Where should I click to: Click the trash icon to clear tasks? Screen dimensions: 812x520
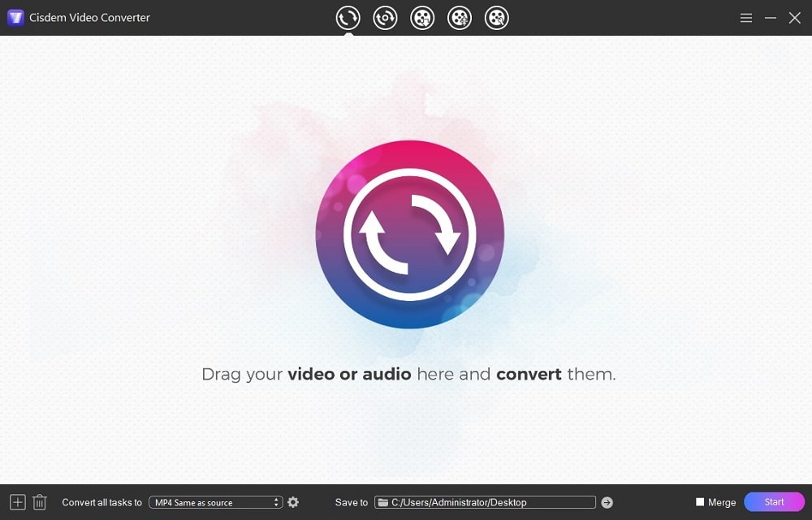pos(39,502)
